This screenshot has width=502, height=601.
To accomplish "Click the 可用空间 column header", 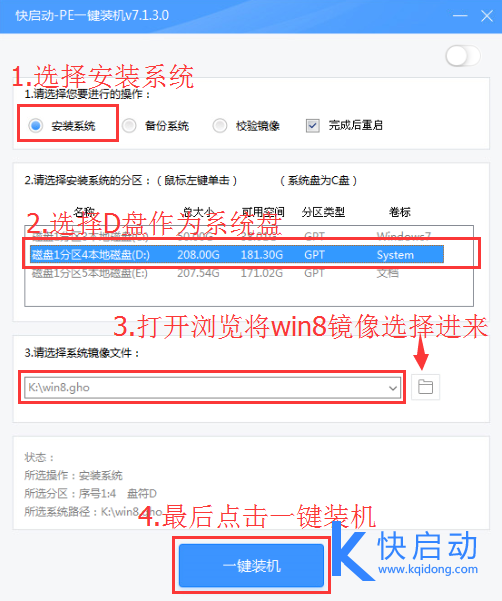I will point(263,212).
